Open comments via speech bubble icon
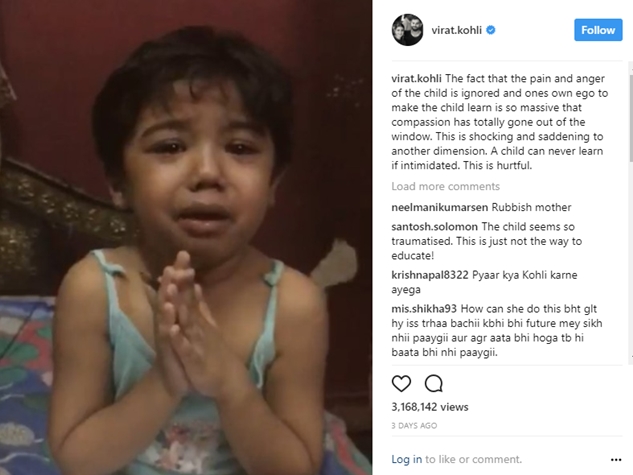Image resolution: width=633 pixels, height=475 pixels. [x=434, y=383]
